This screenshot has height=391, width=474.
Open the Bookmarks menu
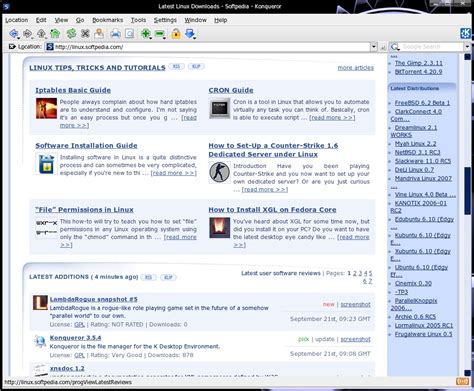tap(108, 20)
